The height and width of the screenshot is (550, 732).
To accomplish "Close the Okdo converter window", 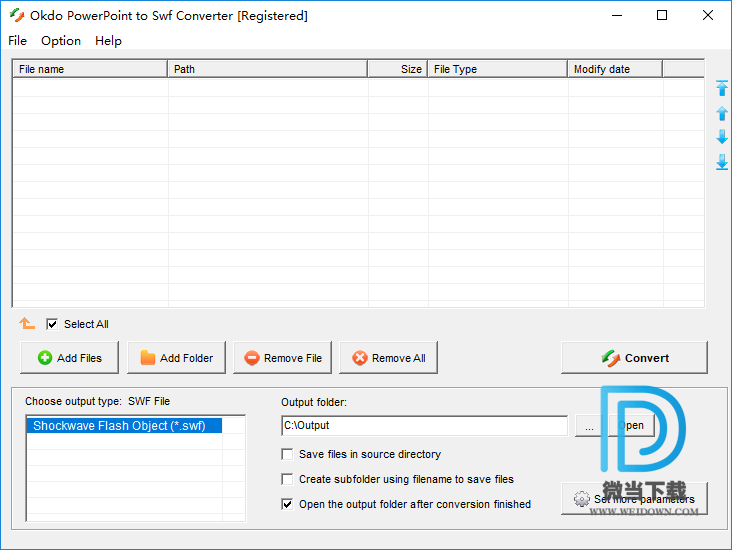I will (x=708, y=15).
